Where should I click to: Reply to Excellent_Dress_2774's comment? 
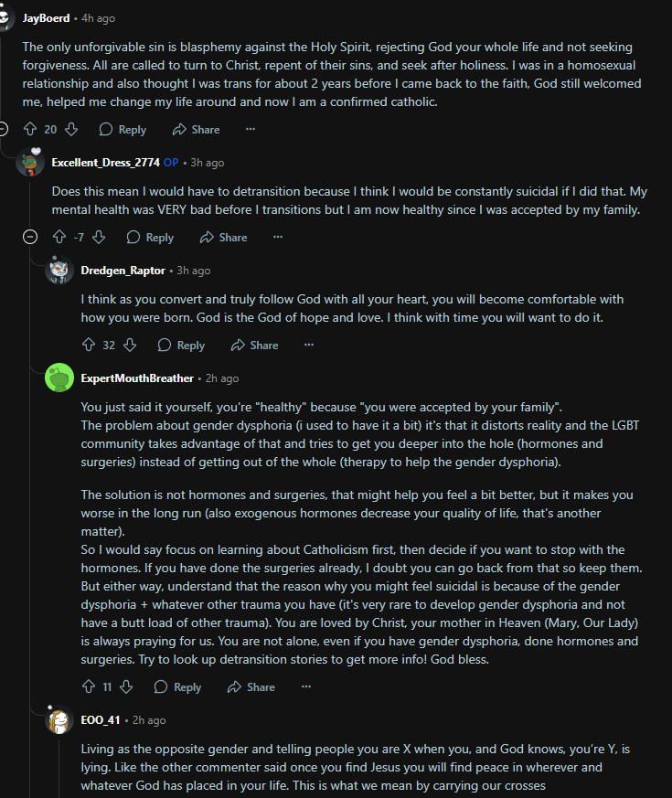point(150,237)
